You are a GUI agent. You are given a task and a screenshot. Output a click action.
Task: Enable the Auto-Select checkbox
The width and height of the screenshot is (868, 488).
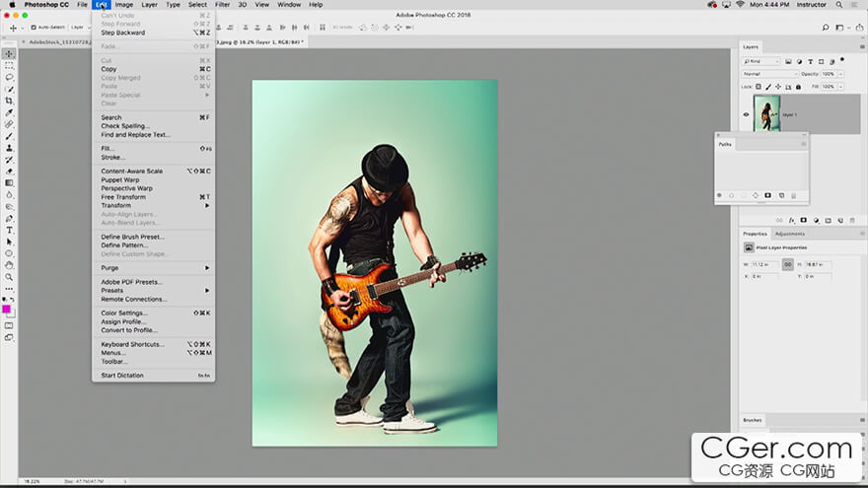coord(34,28)
